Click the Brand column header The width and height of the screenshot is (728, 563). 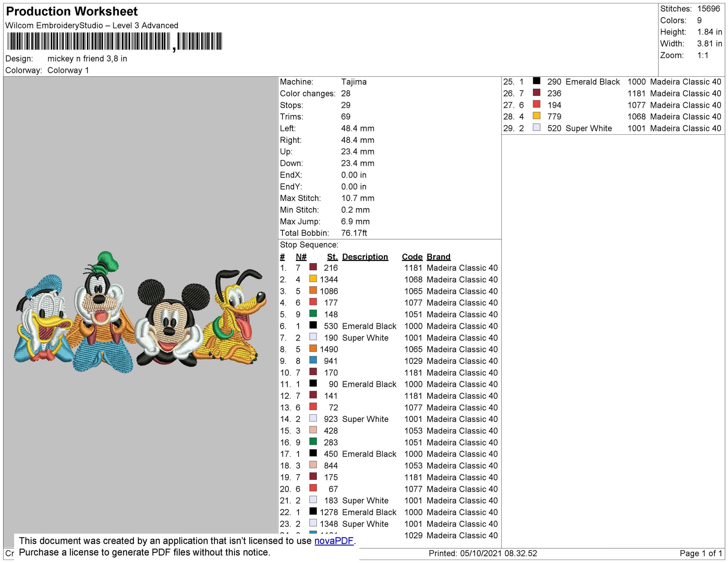tap(438, 257)
